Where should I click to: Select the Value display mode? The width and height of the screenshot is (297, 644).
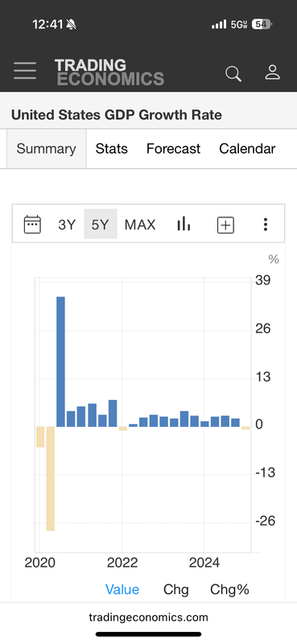122,590
